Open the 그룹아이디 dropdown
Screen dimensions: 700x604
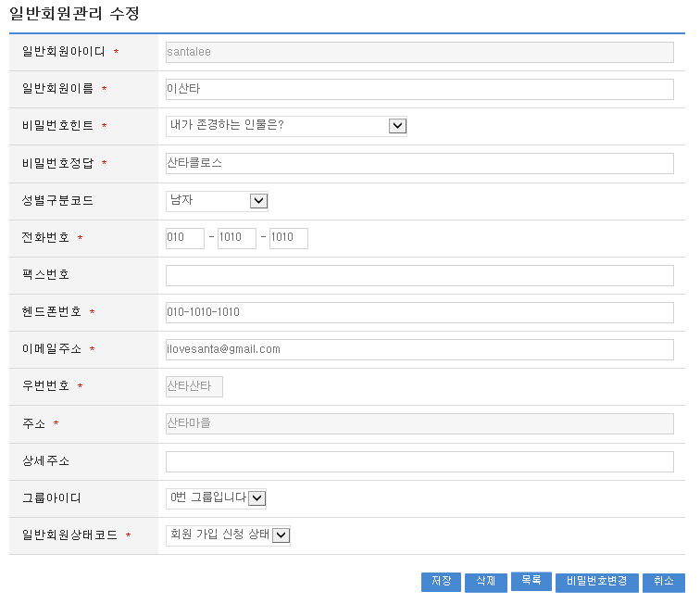click(x=216, y=498)
